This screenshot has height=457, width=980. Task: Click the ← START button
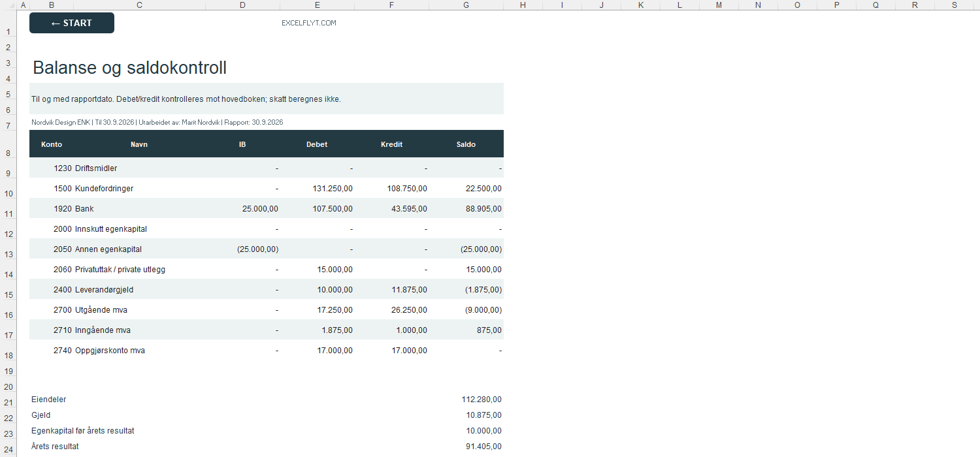pos(72,23)
